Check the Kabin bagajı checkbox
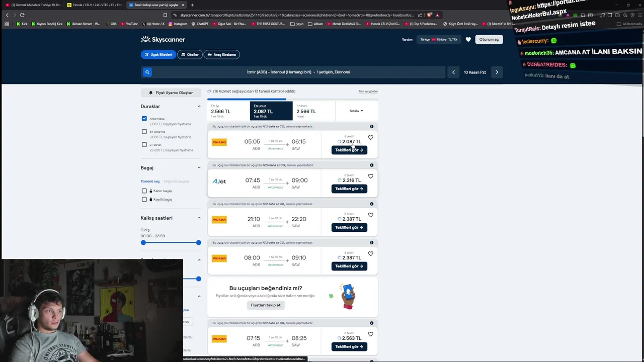 pyautogui.click(x=144, y=191)
